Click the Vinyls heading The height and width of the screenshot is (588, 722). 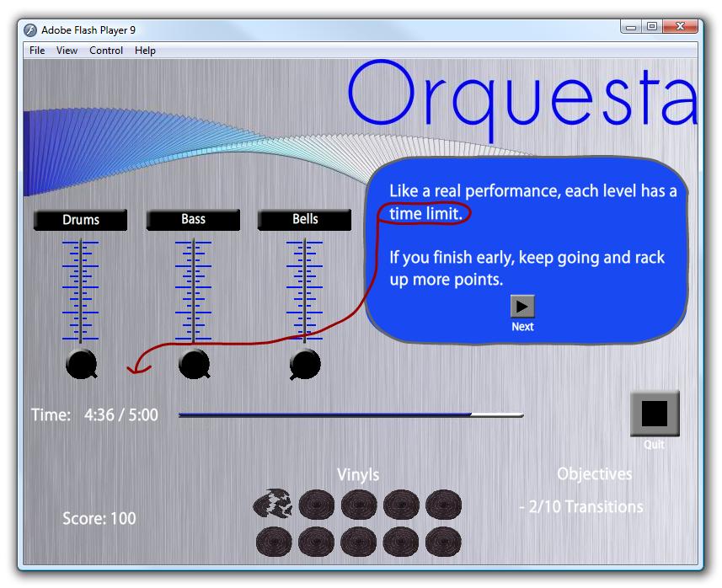coord(358,474)
